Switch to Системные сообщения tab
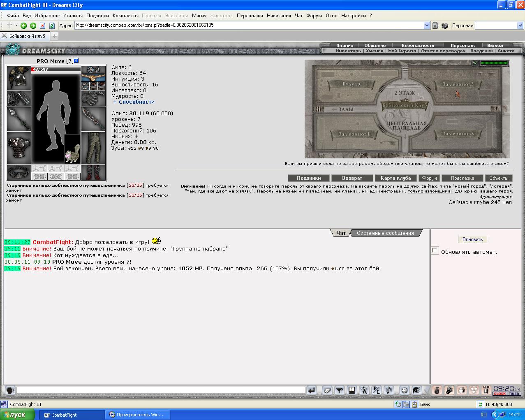Viewport: 525px width, 420px height. (x=385, y=233)
